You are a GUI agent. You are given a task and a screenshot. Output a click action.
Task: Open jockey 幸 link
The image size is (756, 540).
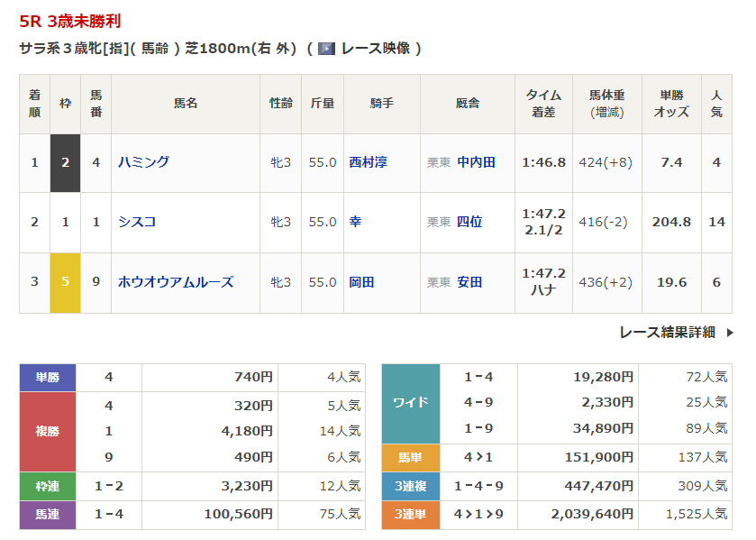click(355, 221)
